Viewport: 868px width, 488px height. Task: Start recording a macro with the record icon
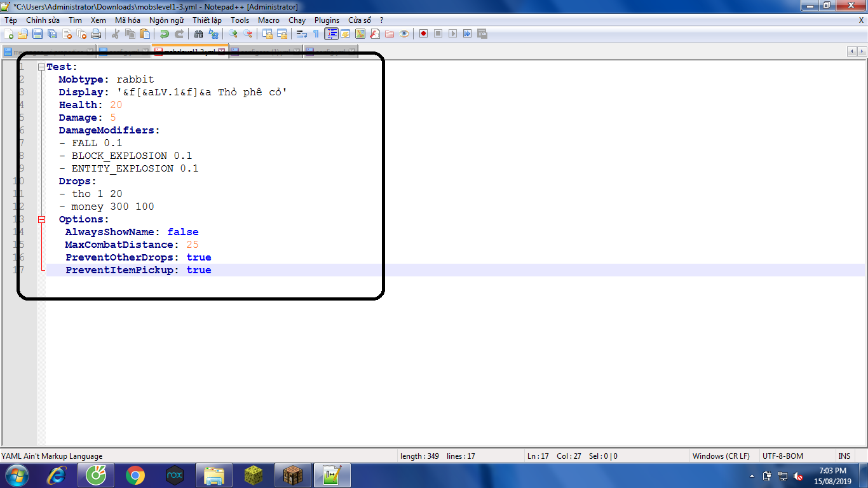click(422, 34)
